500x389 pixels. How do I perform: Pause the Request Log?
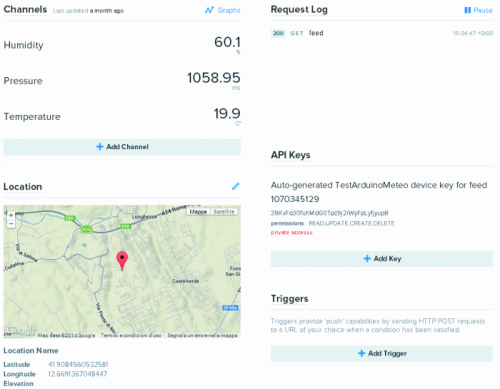pos(478,10)
